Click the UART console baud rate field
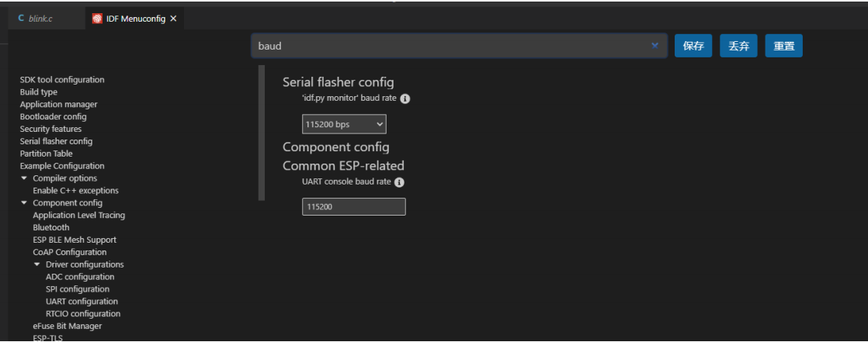This screenshot has height=342, width=868. coord(354,206)
